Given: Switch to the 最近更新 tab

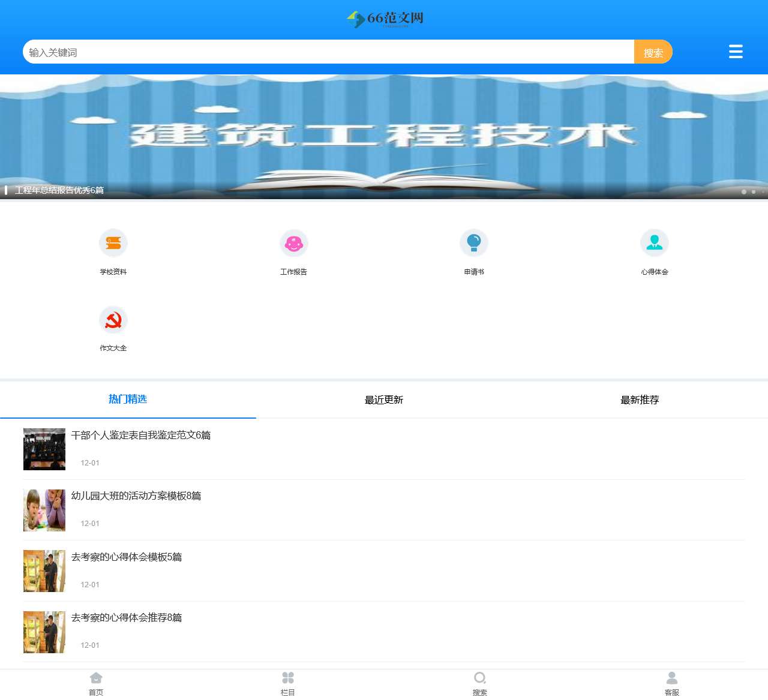Looking at the screenshot, I should pos(384,399).
